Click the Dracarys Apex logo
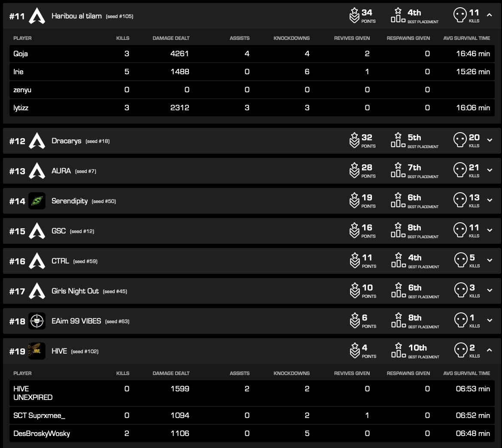Viewport: 502px width, 448px height. pos(37,141)
